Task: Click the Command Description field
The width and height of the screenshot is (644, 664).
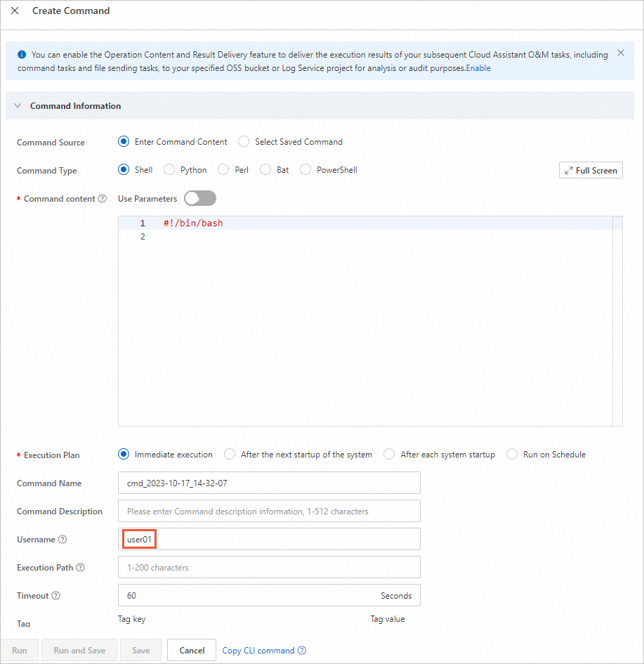Action: point(269,511)
